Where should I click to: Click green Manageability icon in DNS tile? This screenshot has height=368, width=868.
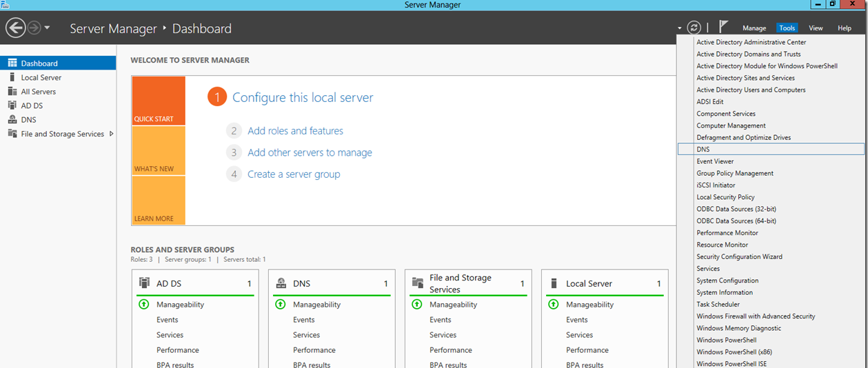point(280,304)
